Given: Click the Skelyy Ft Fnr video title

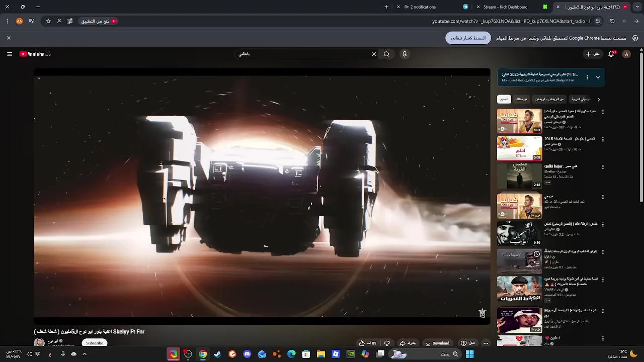Looking at the screenshot, I should (89, 332).
